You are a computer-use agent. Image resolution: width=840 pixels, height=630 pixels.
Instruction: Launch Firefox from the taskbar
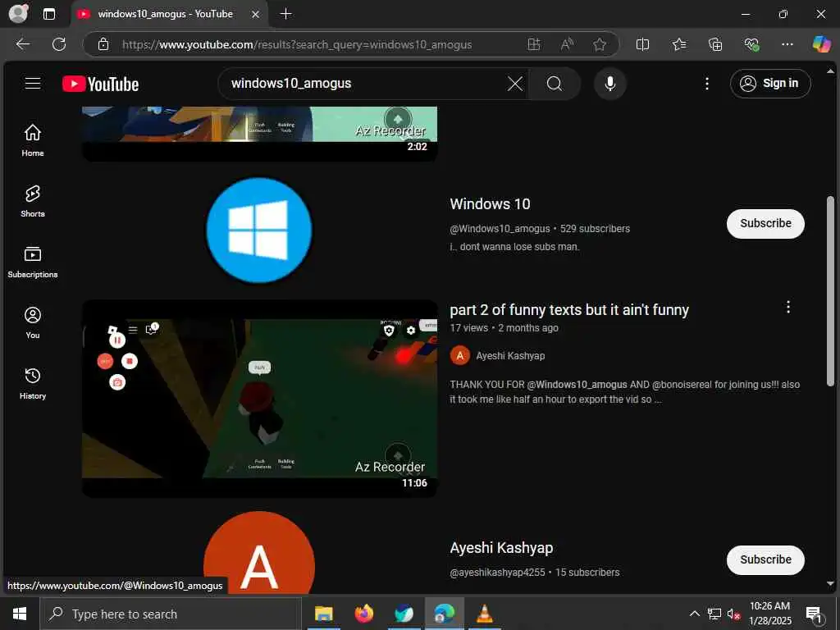pos(363,614)
